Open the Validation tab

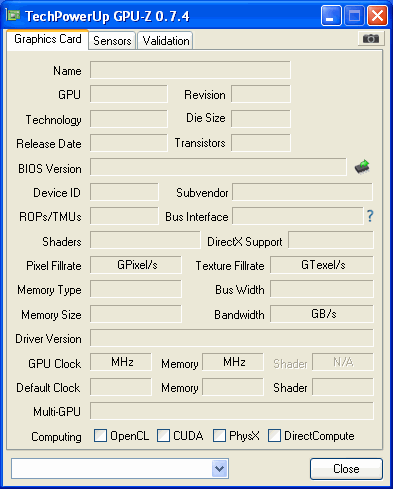pyautogui.click(x=166, y=41)
